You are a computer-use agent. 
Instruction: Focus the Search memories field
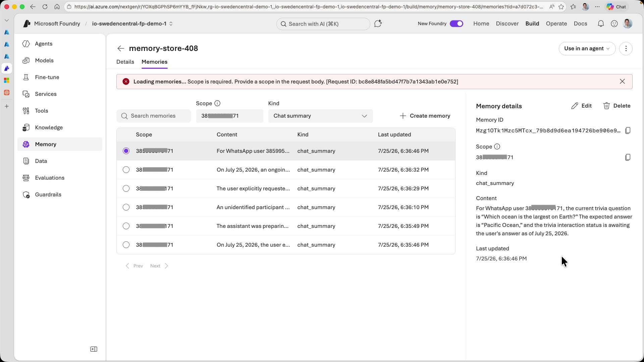click(x=154, y=116)
